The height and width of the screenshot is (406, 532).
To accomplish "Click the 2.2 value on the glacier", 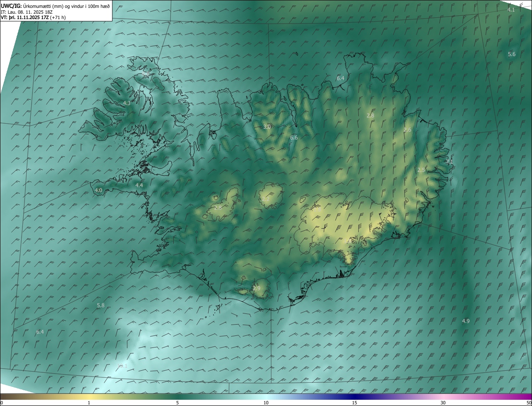I will pos(266,199).
